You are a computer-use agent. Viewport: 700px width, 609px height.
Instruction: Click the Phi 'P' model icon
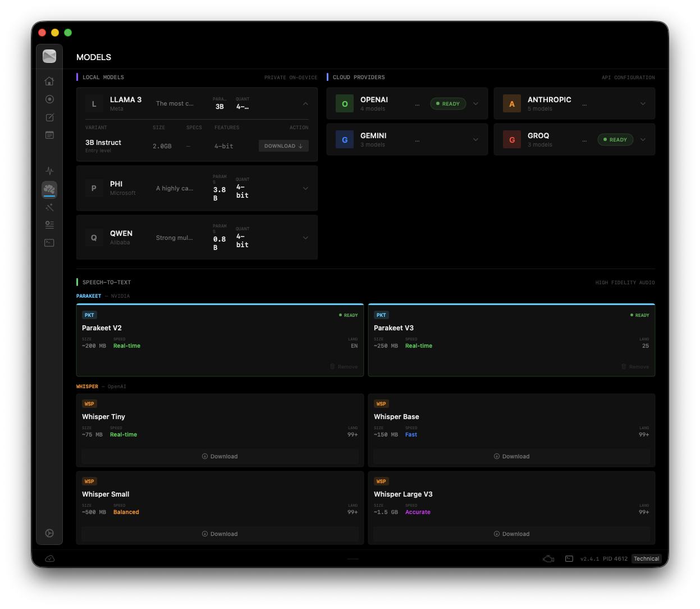[x=94, y=188]
